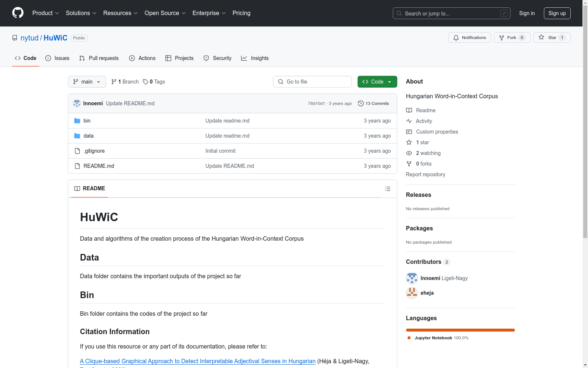Click the Fork button
588x368 pixels.
point(512,38)
